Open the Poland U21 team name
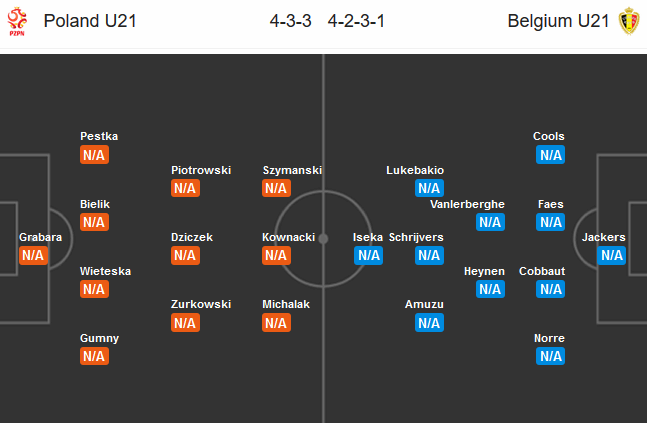 tap(90, 21)
